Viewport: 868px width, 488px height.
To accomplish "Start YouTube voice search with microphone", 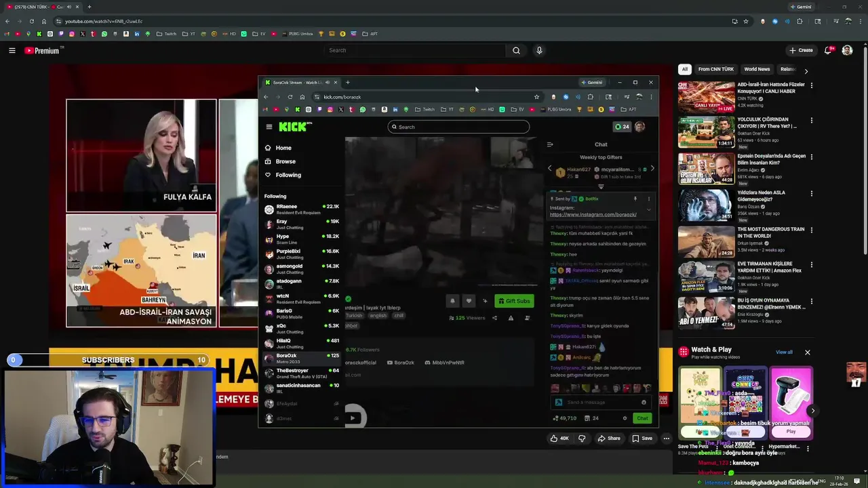I will [x=539, y=50].
